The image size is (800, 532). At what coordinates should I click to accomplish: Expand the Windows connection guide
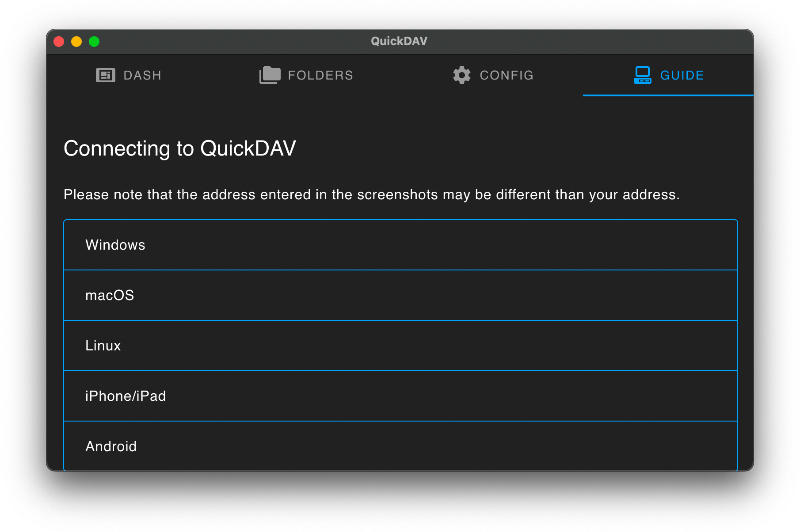click(400, 244)
